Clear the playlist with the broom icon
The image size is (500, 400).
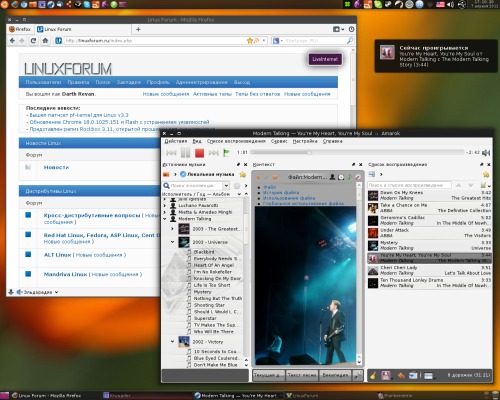(373, 375)
